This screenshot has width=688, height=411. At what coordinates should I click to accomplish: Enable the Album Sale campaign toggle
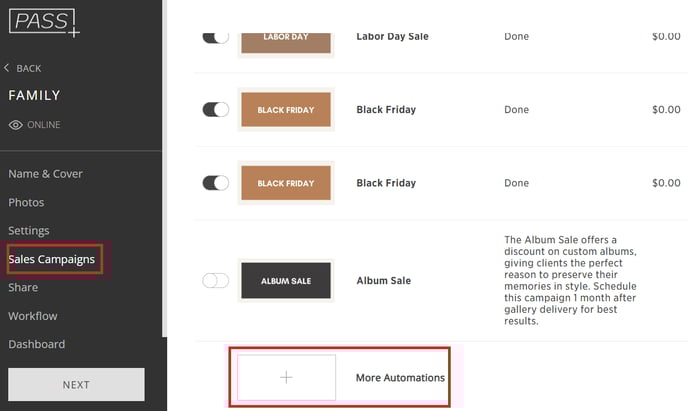tap(215, 281)
